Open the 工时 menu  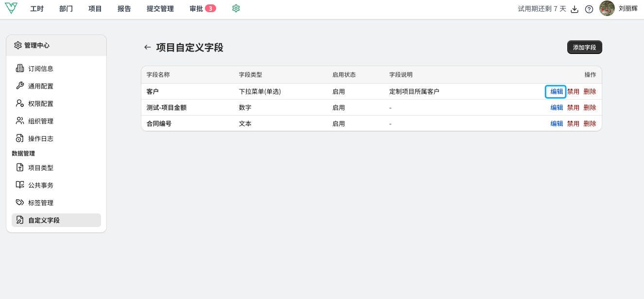pos(37,9)
